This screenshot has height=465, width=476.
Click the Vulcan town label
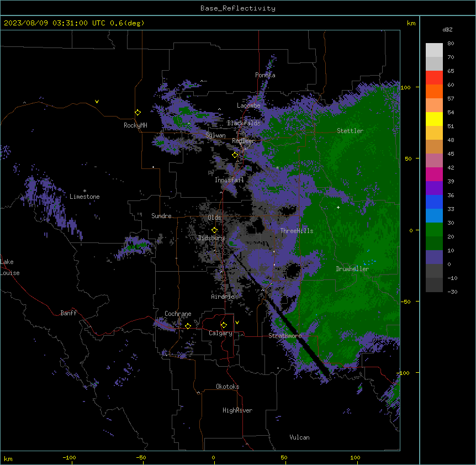click(x=300, y=437)
